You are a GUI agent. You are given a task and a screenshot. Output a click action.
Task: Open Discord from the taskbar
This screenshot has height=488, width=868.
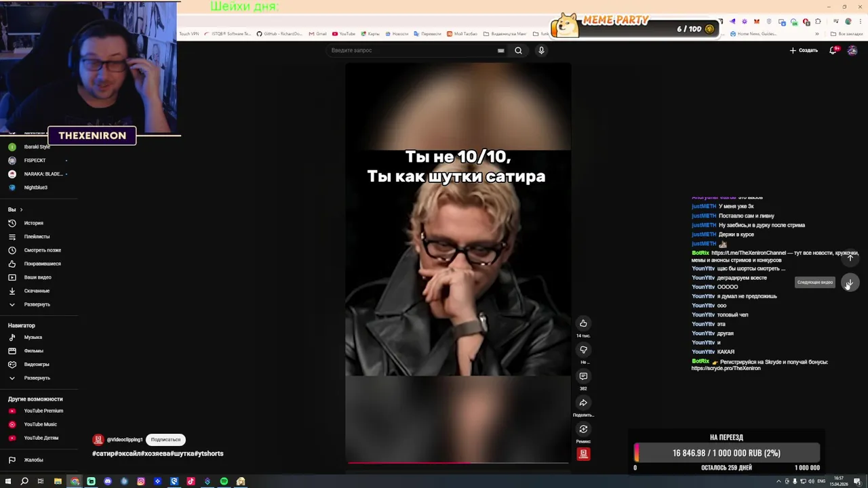(x=108, y=481)
